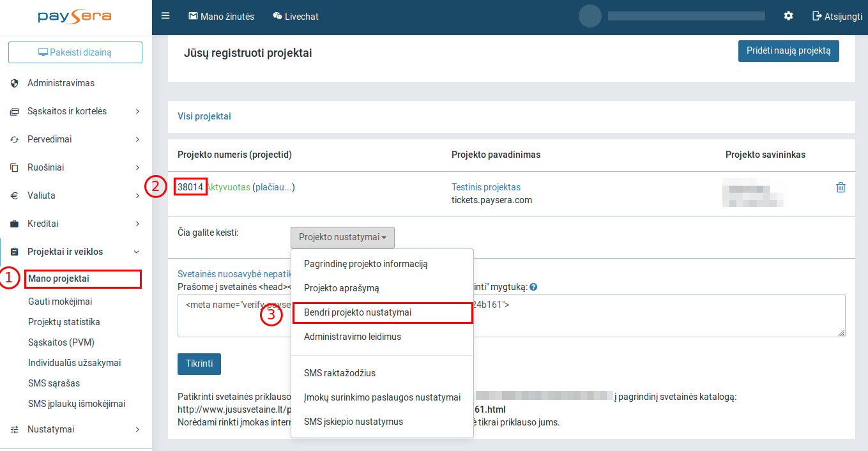The height and width of the screenshot is (451, 868).
Task: Choose Įmokų surinkimo paslaugos nustatymai entry
Action: [x=382, y=397]
